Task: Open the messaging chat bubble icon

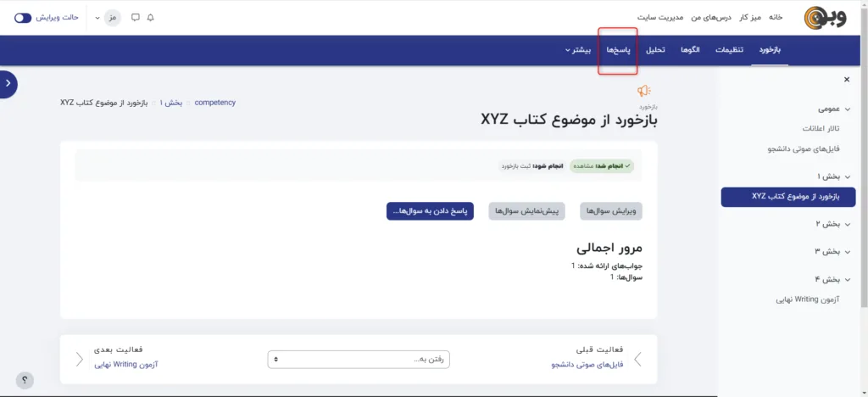Action: click(135, 17)
